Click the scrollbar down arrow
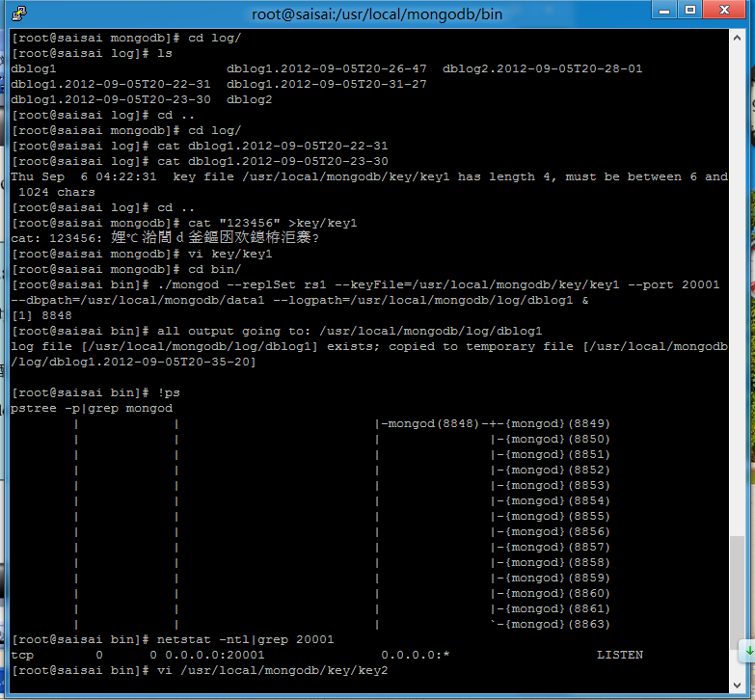 point(737,685)
